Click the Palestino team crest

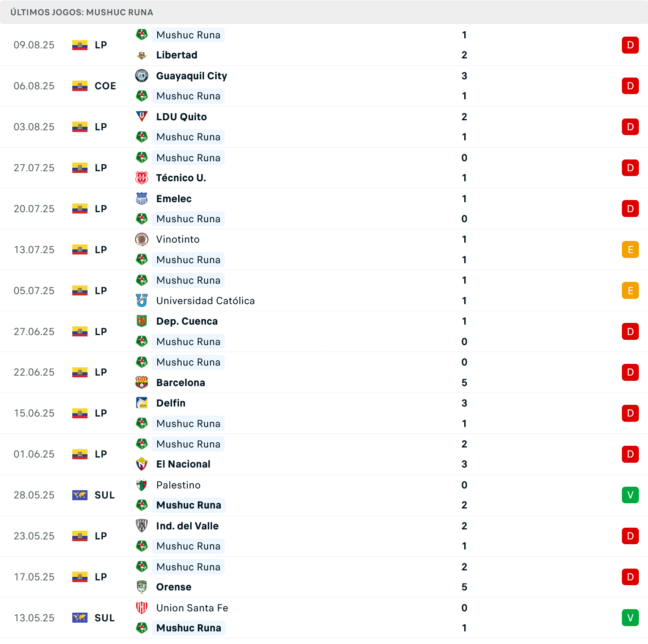coord(142,485)
